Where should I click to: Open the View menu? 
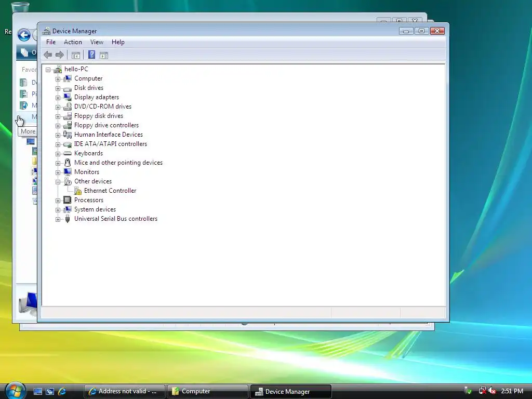97,42
